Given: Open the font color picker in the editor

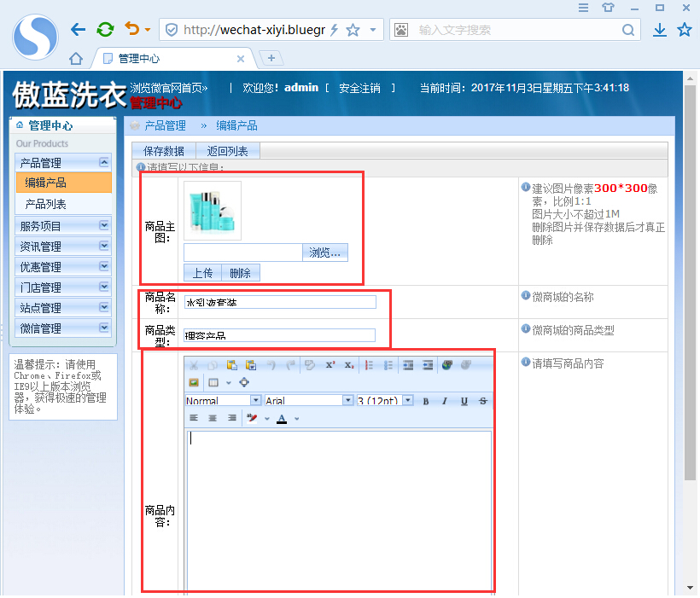Looking at the screenshot, I should pyautogui.click(x=280, y=417).
